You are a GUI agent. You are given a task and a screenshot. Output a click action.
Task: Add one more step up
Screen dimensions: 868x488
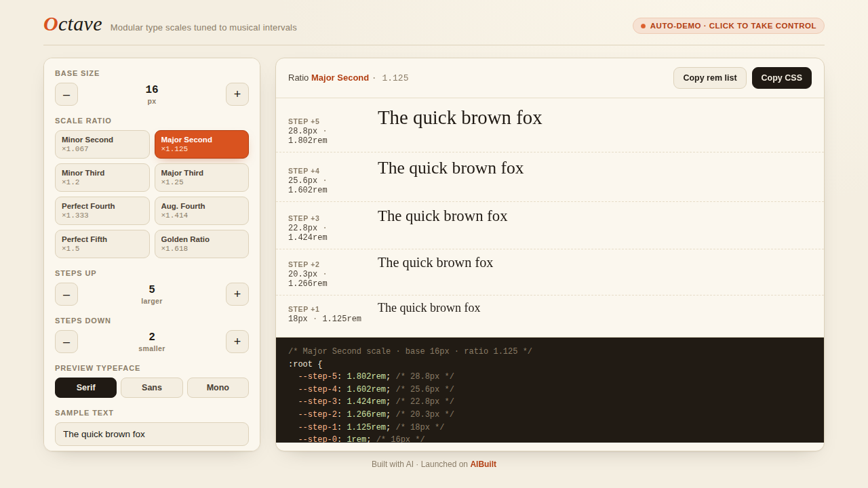[x=237, y=294]
